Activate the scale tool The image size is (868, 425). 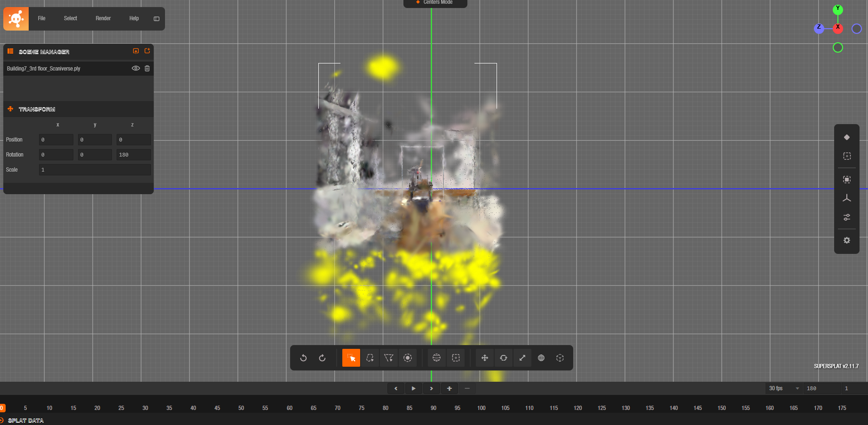click(x=522, y=358)
